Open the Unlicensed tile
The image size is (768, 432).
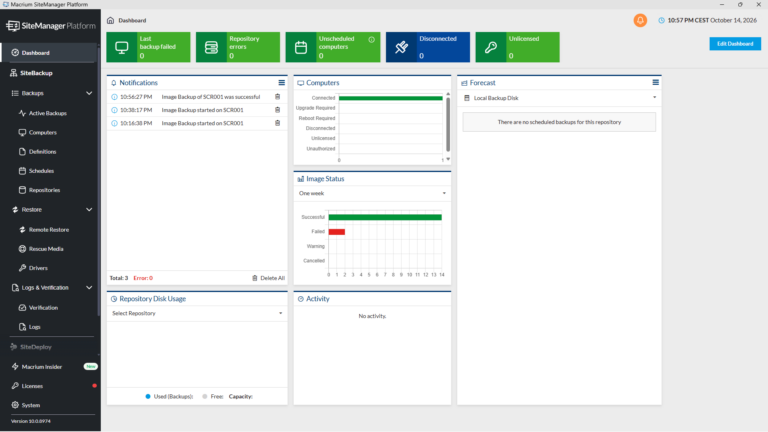pos(517,47)
